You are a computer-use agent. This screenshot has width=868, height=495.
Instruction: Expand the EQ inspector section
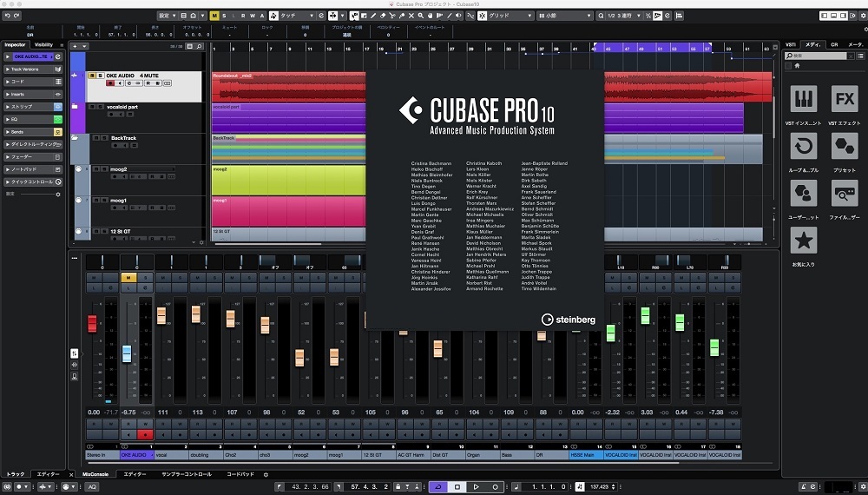[33, 119]
